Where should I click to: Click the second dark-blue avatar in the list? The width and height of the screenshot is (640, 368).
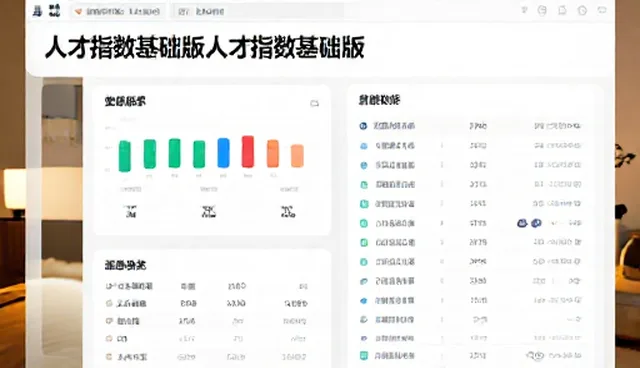pyautogui.click(x=536, y=223)
